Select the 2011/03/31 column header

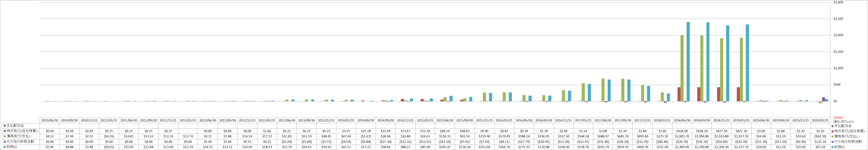pos(109,120)
